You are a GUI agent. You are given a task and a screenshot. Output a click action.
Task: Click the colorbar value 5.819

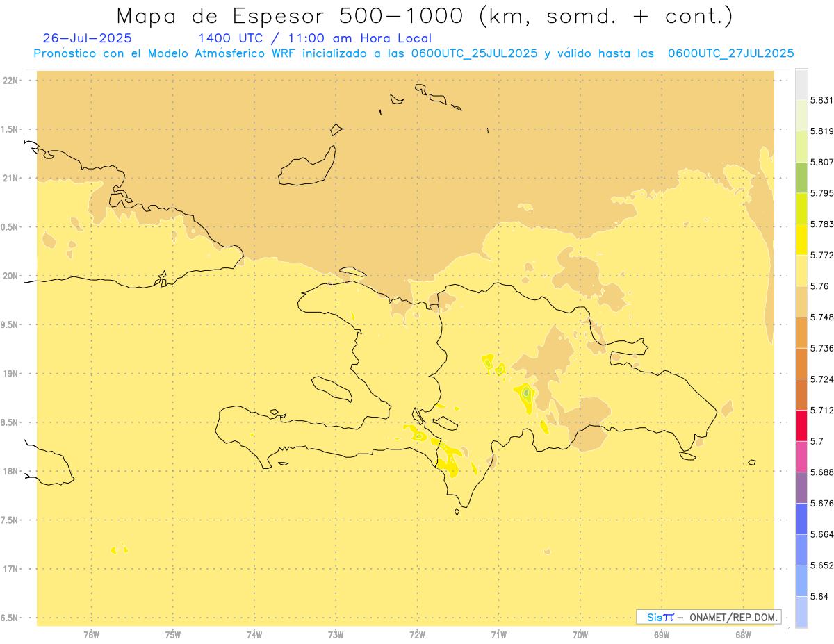tap(822, 131)
